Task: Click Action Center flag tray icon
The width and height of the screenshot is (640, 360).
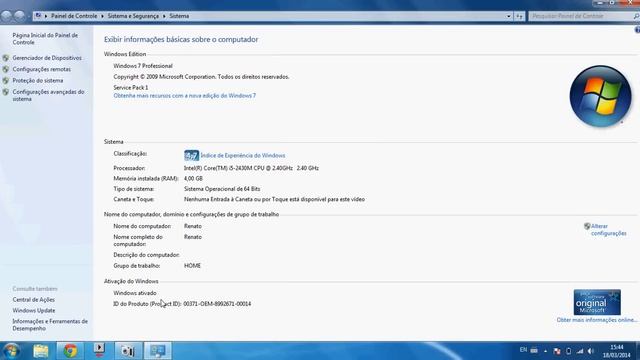Action: coord(557,351)
